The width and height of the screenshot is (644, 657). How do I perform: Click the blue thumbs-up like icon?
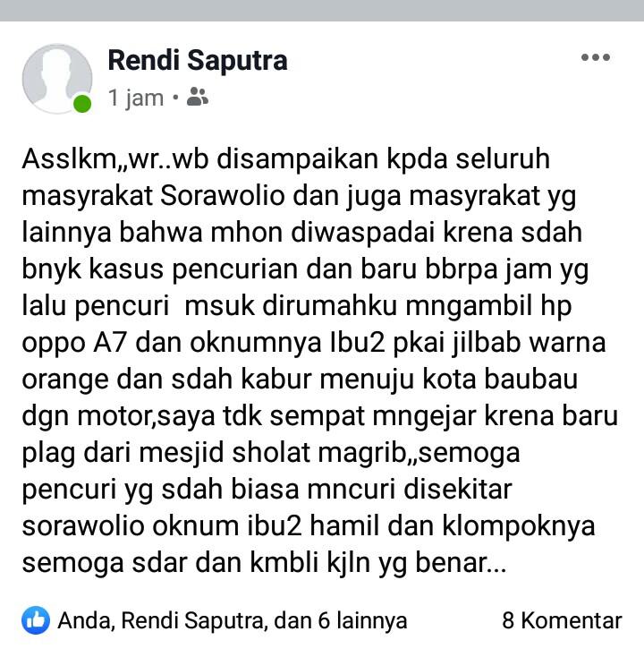click(x=36, y=620)
